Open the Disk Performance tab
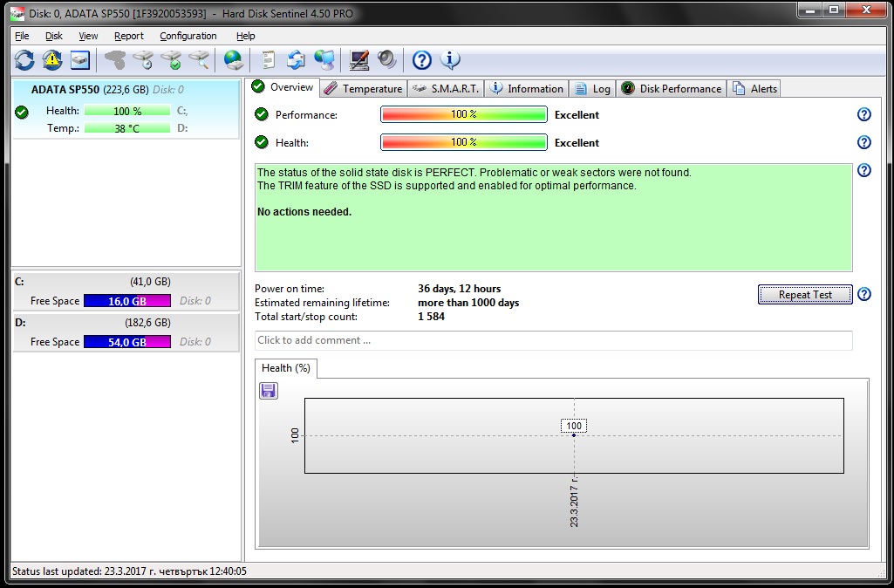The image size is (894, 588). coord(672,88)
